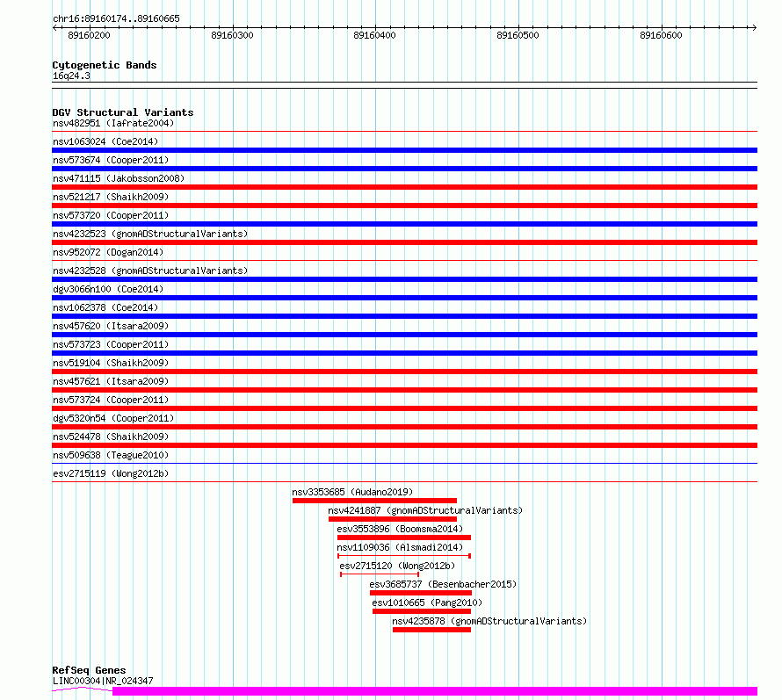782x700 pixels.
Task: Open esv2715120 (Wong2012b) label
Action: 397,566
